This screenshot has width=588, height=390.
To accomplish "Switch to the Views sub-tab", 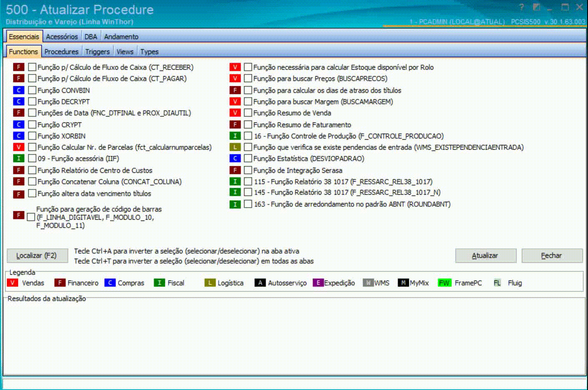I will coord(125,52).
